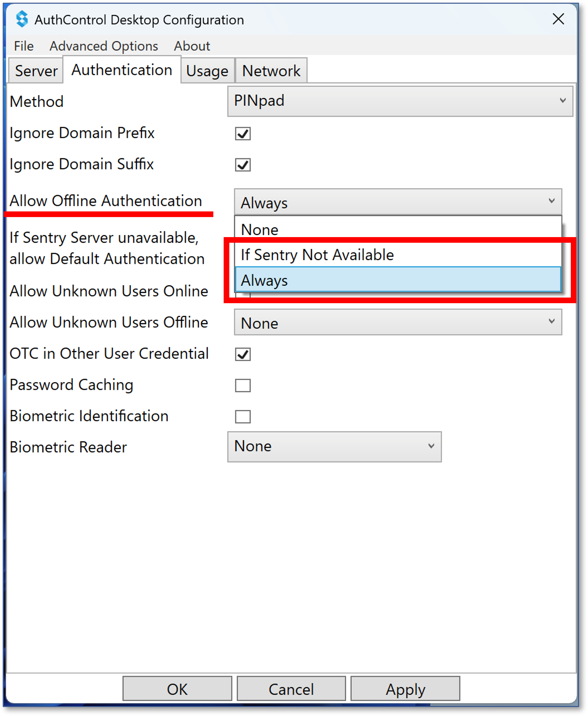The width and height of the screenshot is (588, 716).
Task: Open the About menu
Action: (x=192, y=46)
